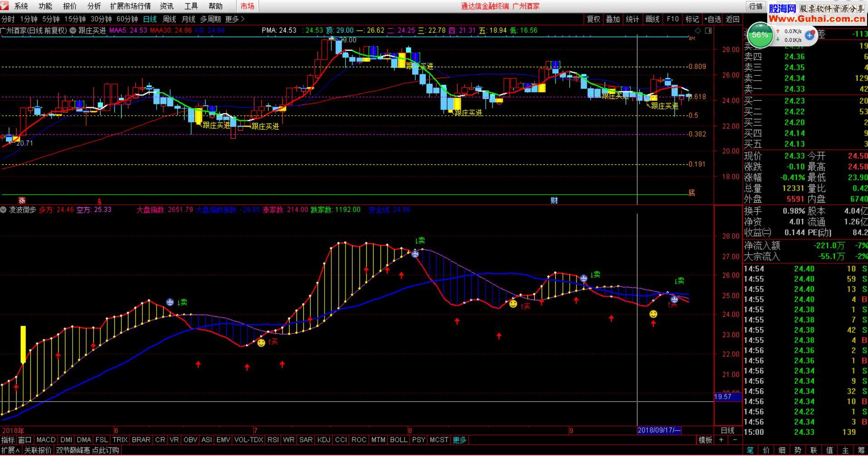
Task: Click the 复权 toolbar button
Action: click(x=593, y=19)
